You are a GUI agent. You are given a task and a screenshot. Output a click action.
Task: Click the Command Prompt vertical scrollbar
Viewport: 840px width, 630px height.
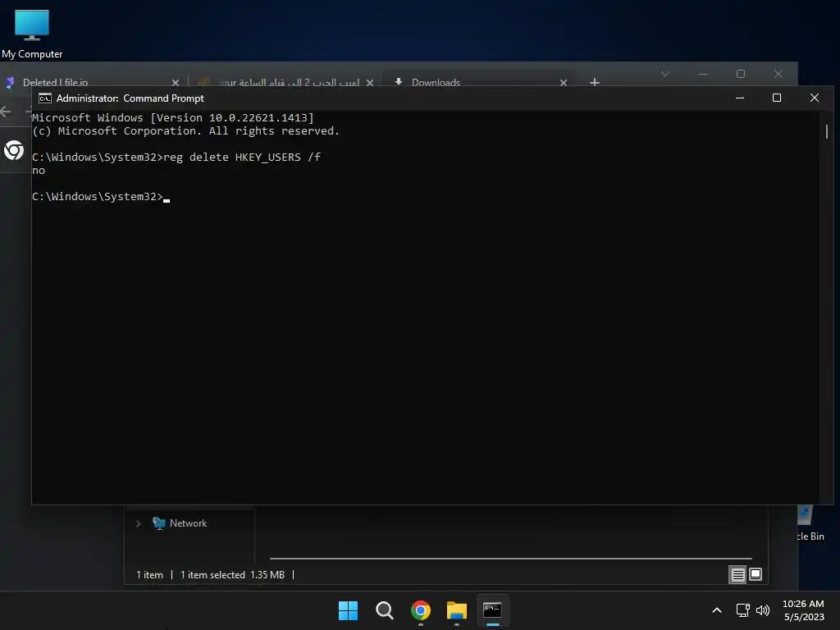click(827, 131)
